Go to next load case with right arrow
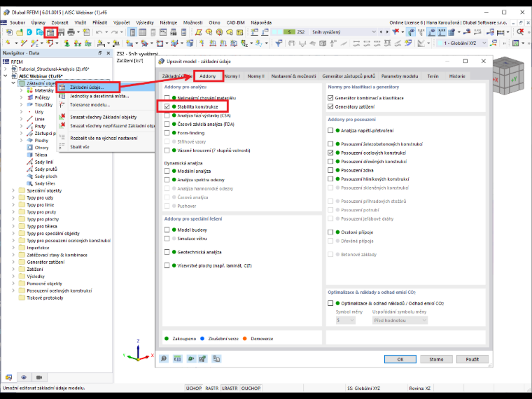The width and height of the screenshot is (532, 399). 387,32
